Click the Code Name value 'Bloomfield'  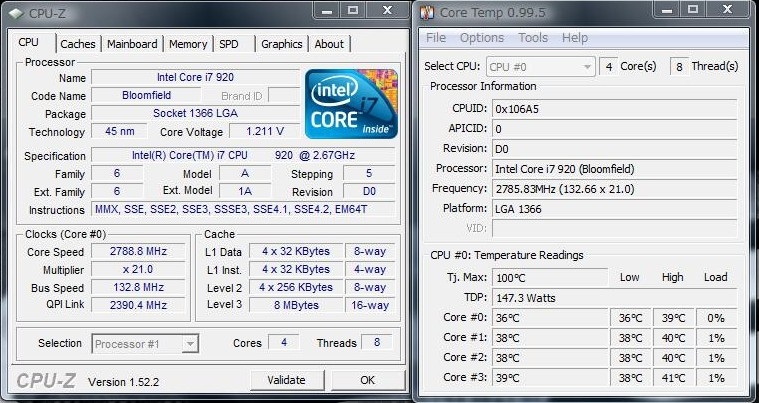146,95
